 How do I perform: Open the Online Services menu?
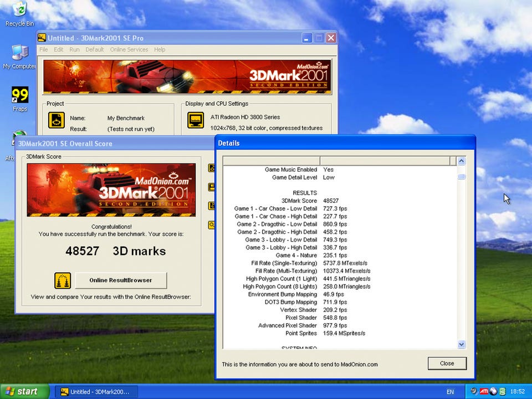tap(129, 49)
